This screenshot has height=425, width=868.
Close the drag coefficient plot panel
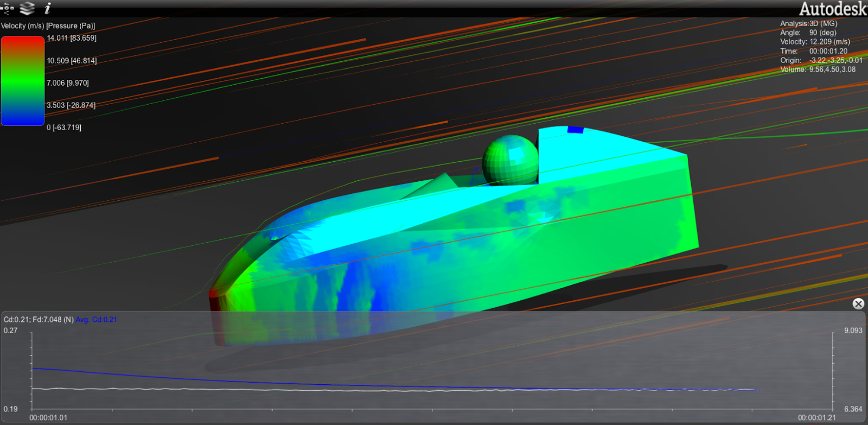tap(858, 303)
